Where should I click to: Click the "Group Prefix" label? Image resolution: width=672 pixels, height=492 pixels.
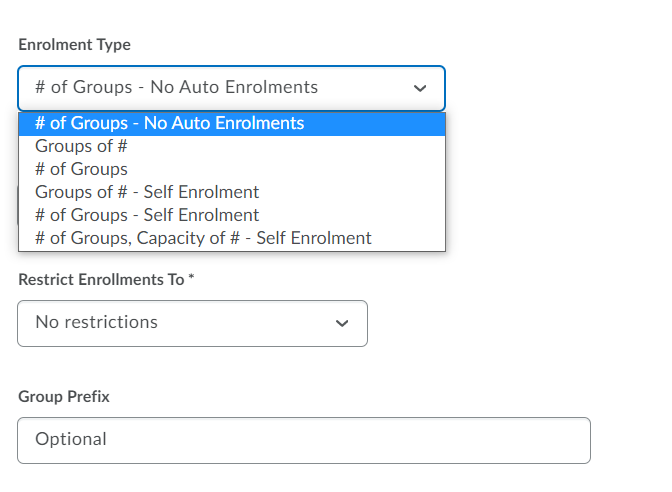tap(64, 397)
